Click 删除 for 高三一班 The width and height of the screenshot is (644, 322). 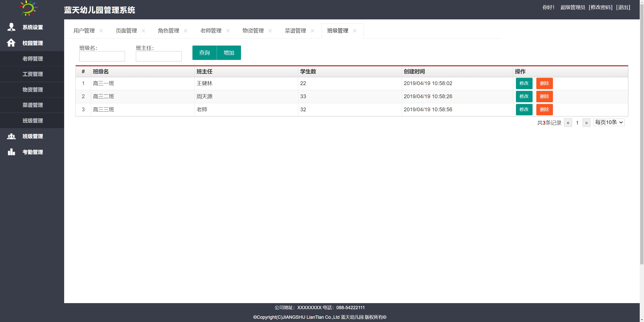tap(544, 83)
